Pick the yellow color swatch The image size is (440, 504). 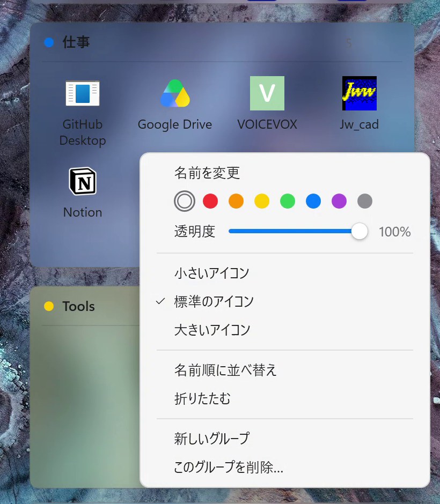coord(262,201)
